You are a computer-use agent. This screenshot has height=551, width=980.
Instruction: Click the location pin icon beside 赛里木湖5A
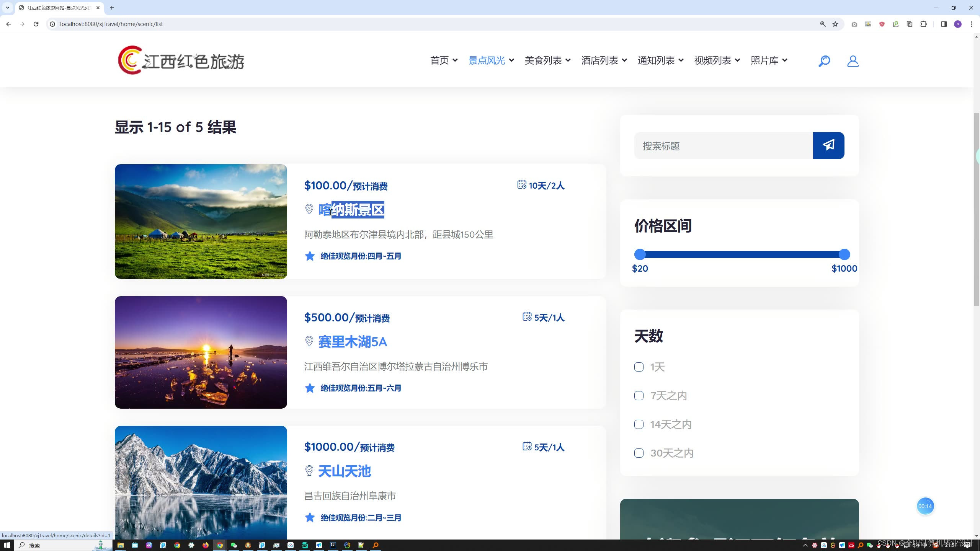tap(309, 341)
